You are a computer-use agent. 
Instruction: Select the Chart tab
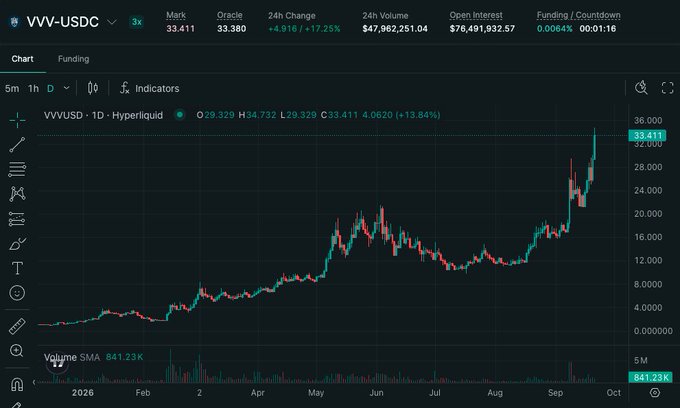coord(23,59)
